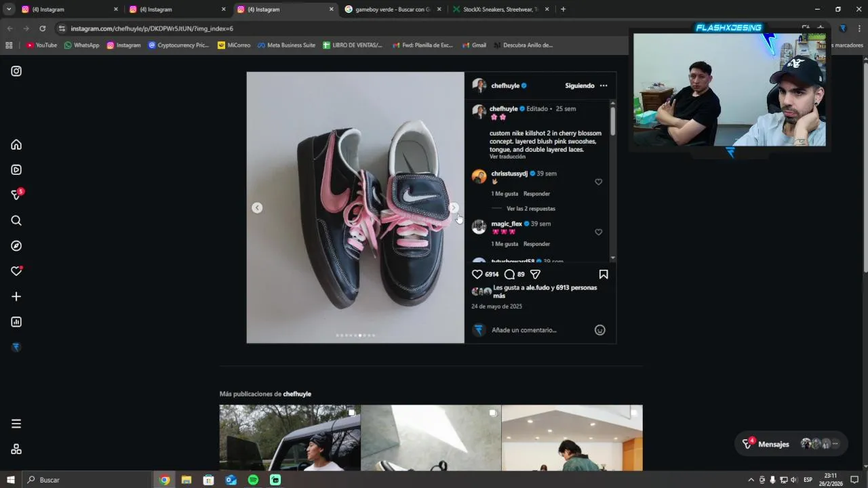Open the 'Also from Meta' icon

coord(16,449)
